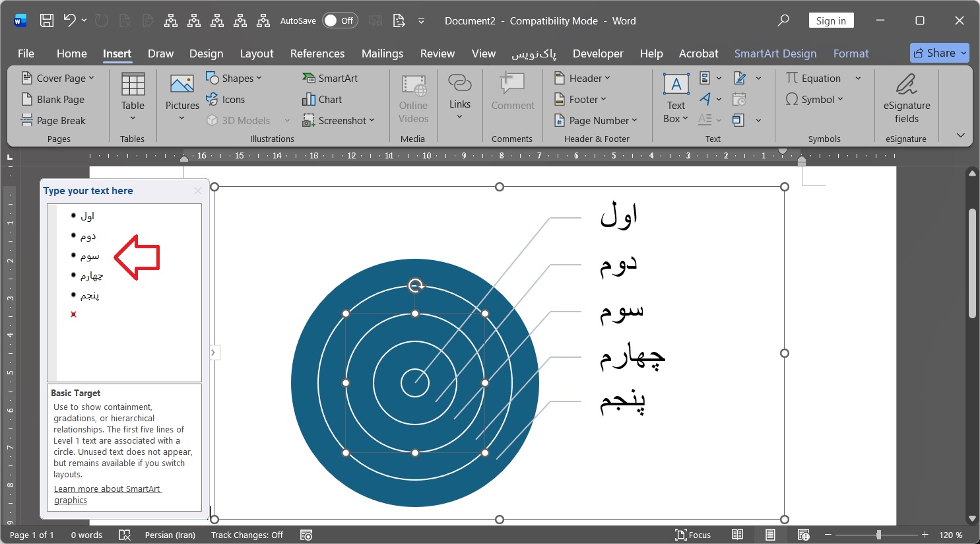This screenshot has height=544, width=980.
Task: Open eSignature fields
Action: coord(907,98)
